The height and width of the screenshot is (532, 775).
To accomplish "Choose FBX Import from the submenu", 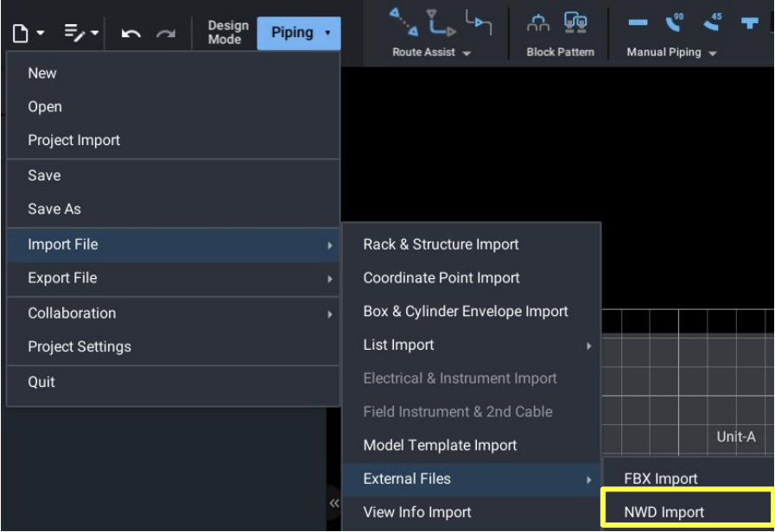I will [x=660, y=478].
